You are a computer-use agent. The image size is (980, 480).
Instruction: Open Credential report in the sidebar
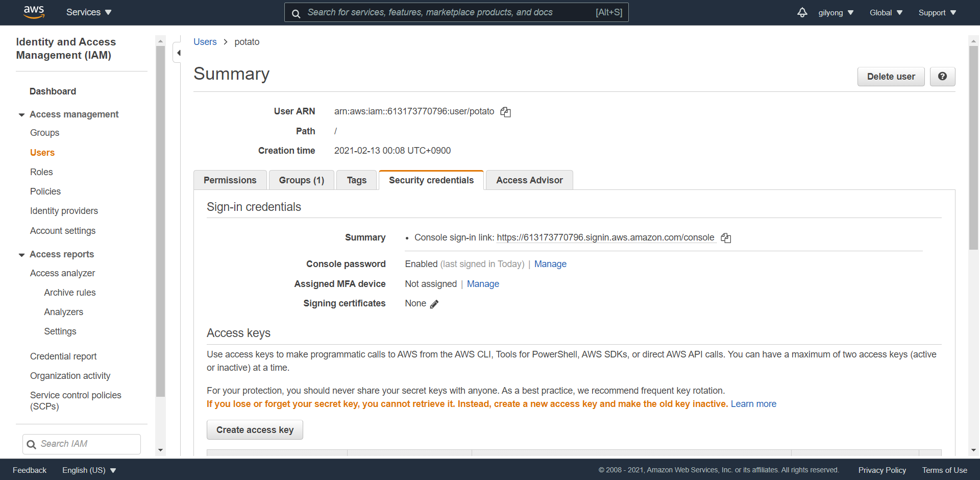(x=63, y=356)
